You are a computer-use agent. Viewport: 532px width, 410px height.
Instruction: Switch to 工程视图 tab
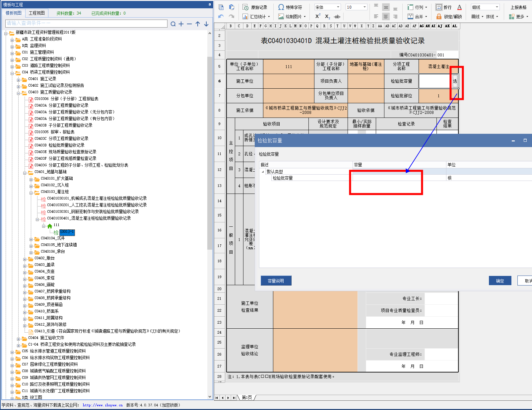37,13
